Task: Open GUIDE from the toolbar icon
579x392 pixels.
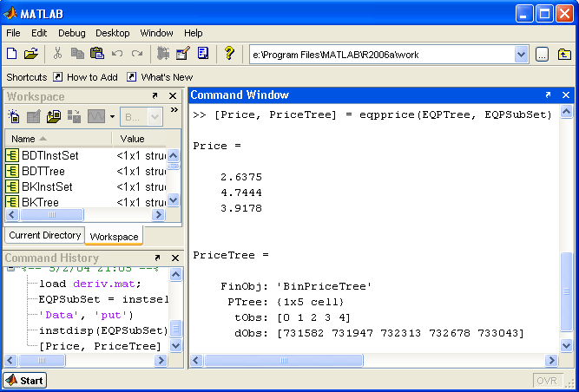Action: [183, 54]
